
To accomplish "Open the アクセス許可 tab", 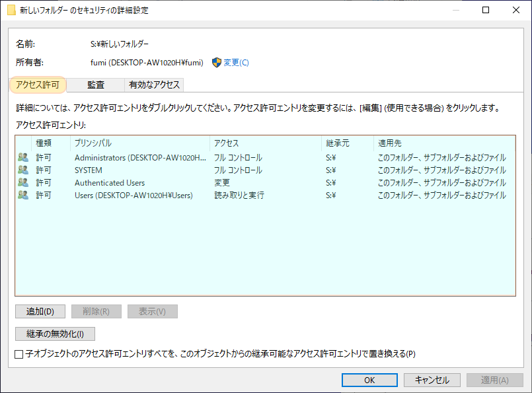I will point(38,85).
